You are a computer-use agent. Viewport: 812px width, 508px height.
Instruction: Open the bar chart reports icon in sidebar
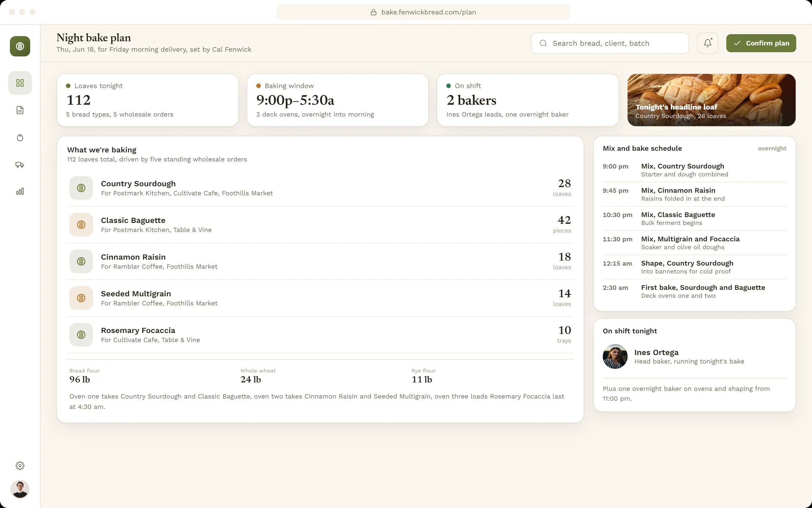pyautogui.click(x=20, y=191)
